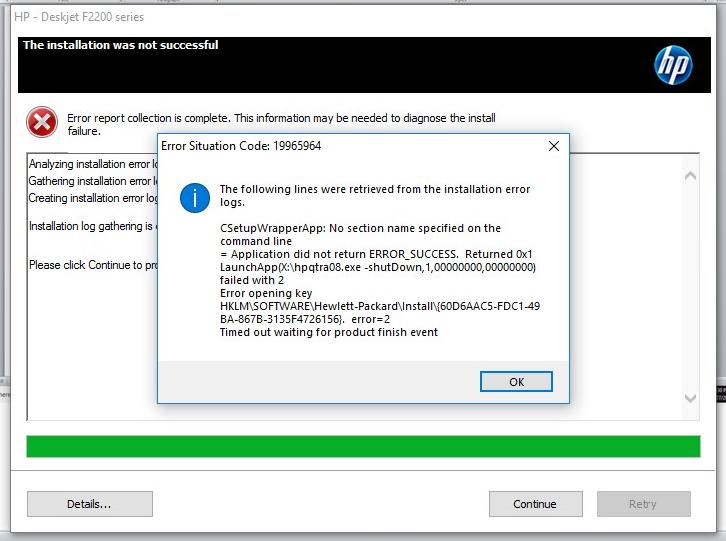Viewport: 726px width, 541px height.
Task: Click 'Analyzing installation error' log line
Action: click(x=93, y=164)
